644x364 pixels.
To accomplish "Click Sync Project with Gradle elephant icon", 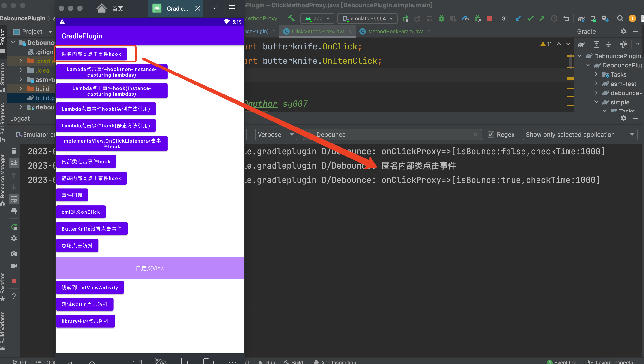I will click(581, 18).
